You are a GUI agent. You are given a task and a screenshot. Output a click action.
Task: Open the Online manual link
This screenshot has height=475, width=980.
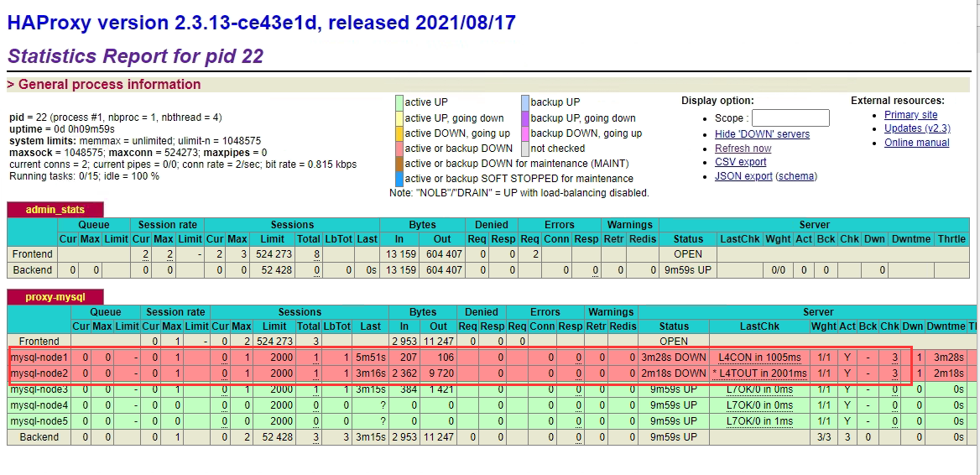[916, 143]
